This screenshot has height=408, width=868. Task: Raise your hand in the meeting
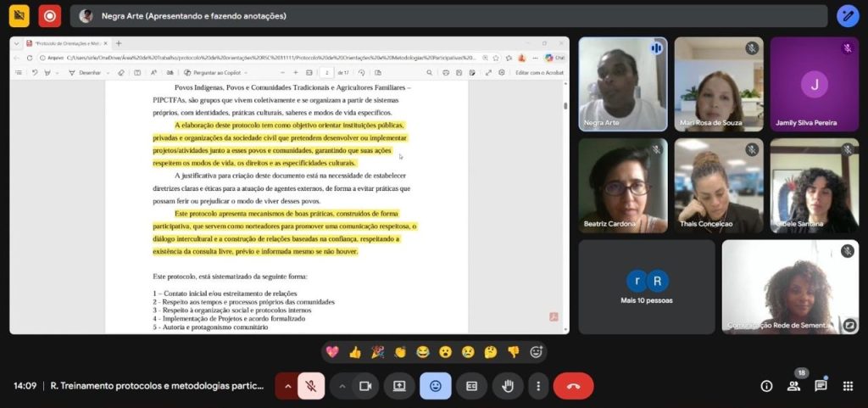[x=508, y=386]
